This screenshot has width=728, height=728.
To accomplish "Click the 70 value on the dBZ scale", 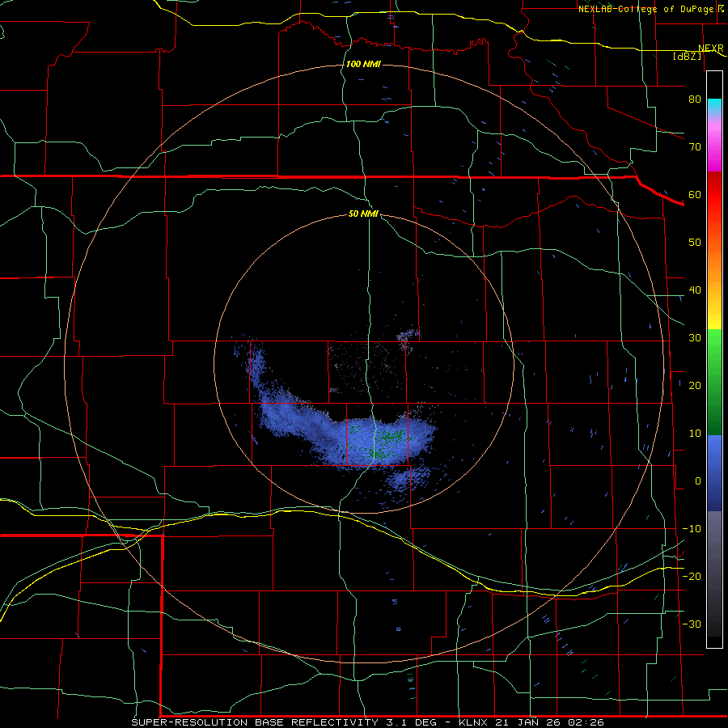I will tap(695, 147).
